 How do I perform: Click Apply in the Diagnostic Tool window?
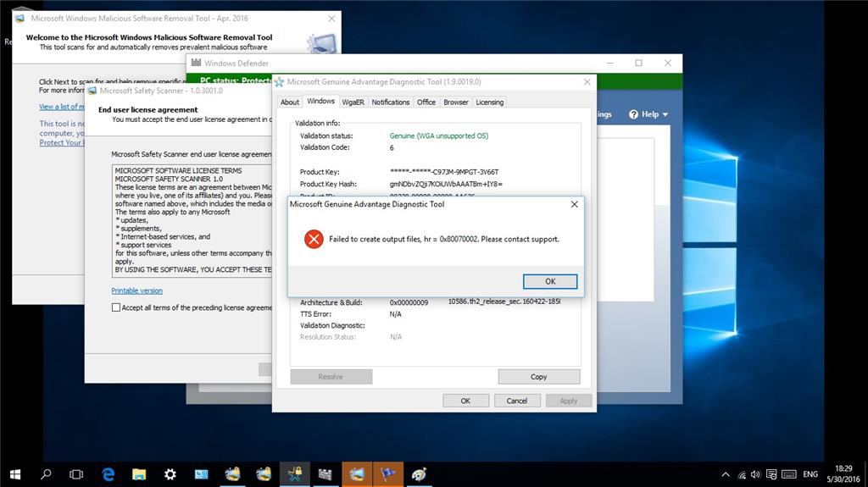coord(569,401)
